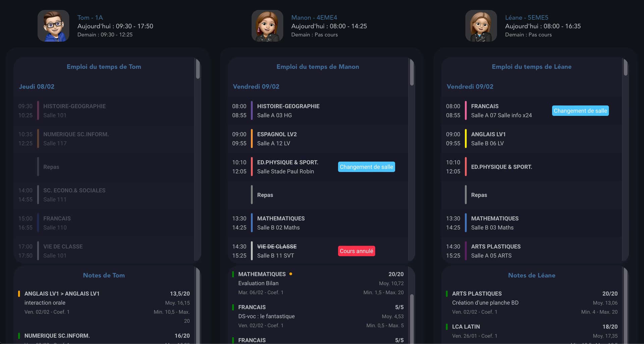The image size is (644, 344).
Task: Select Léane's ANGLAIS LV1 Salle B 06 LV course
Action: coord(532,139)
